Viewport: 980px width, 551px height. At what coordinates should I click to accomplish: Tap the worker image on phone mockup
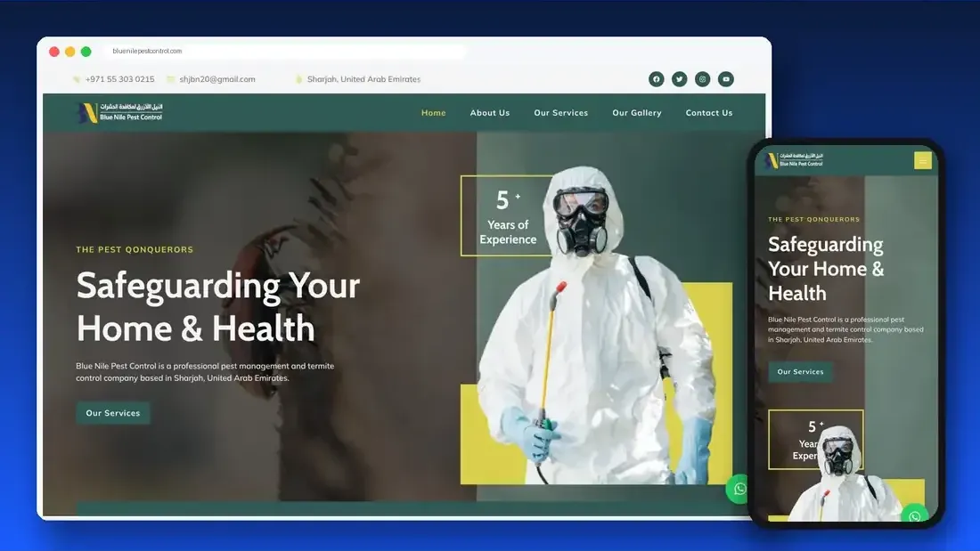[844, 474]
